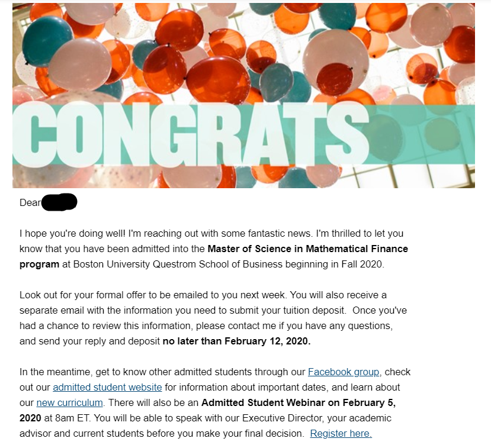Click the word Dear in greeting

[x=30, y=203]
